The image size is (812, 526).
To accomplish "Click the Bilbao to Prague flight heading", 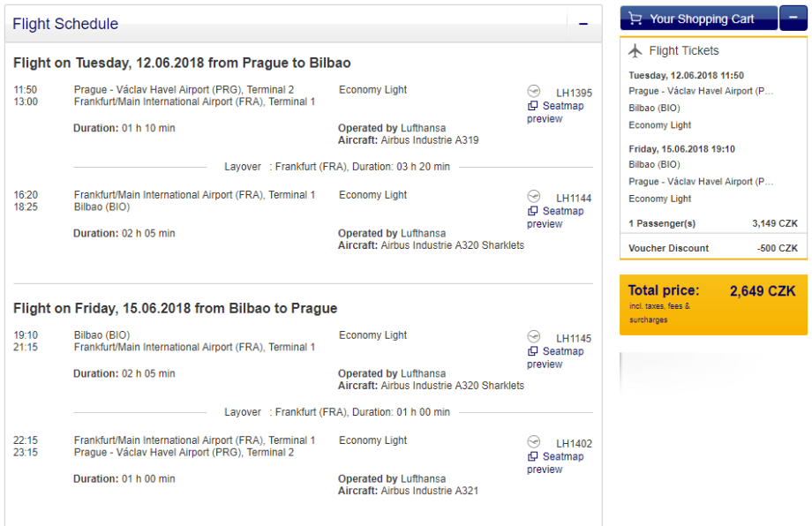I will click(x=175, y=308).
